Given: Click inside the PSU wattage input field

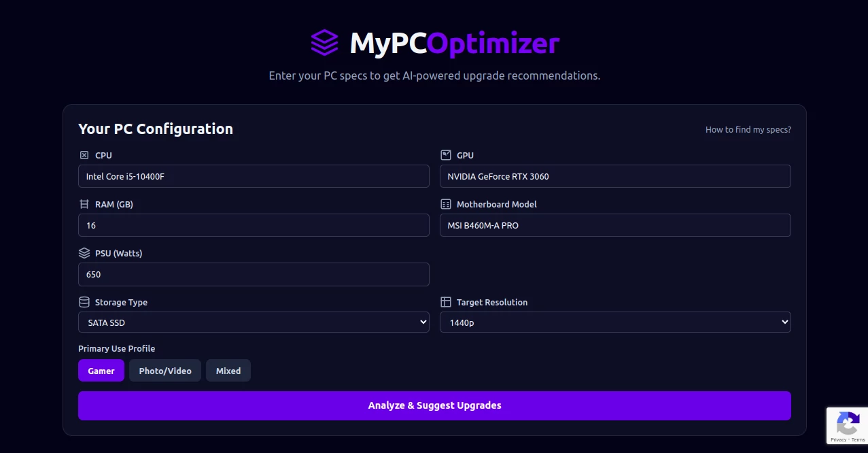Looking at the screenshot, I should point(254,274).
